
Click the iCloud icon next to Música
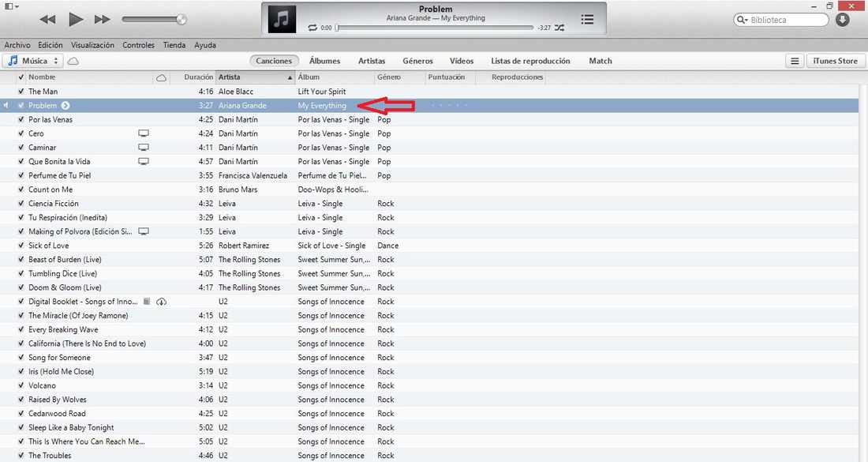(73, 61)
